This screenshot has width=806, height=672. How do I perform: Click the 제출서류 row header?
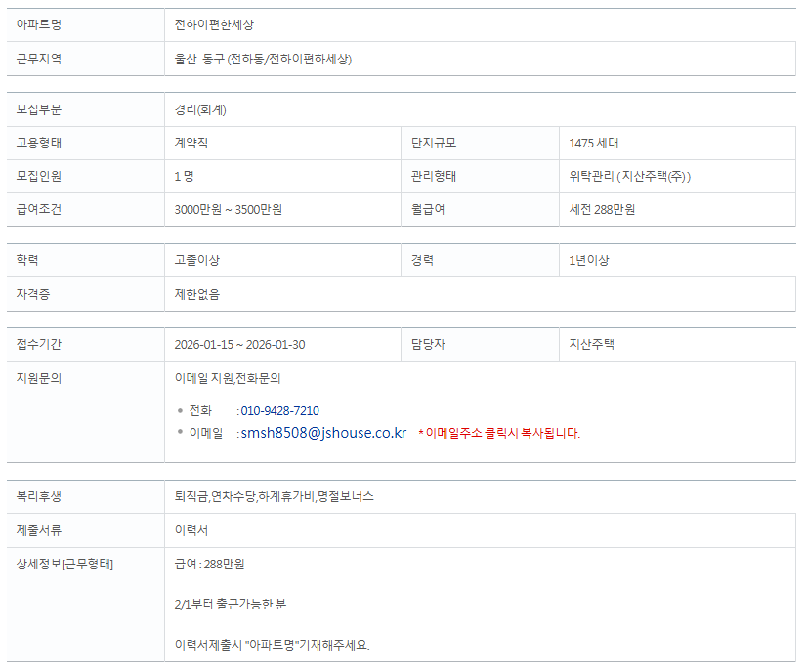point(38,530)
